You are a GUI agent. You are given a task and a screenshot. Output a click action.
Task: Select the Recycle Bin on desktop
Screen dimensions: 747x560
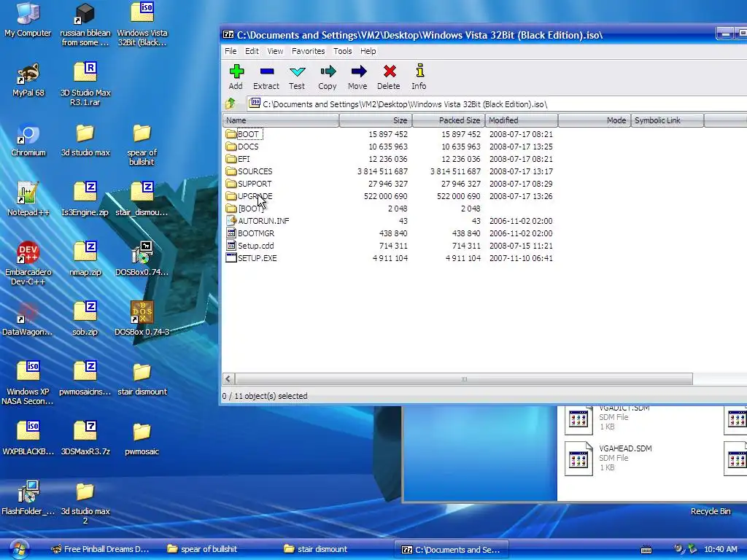point(711,511)
